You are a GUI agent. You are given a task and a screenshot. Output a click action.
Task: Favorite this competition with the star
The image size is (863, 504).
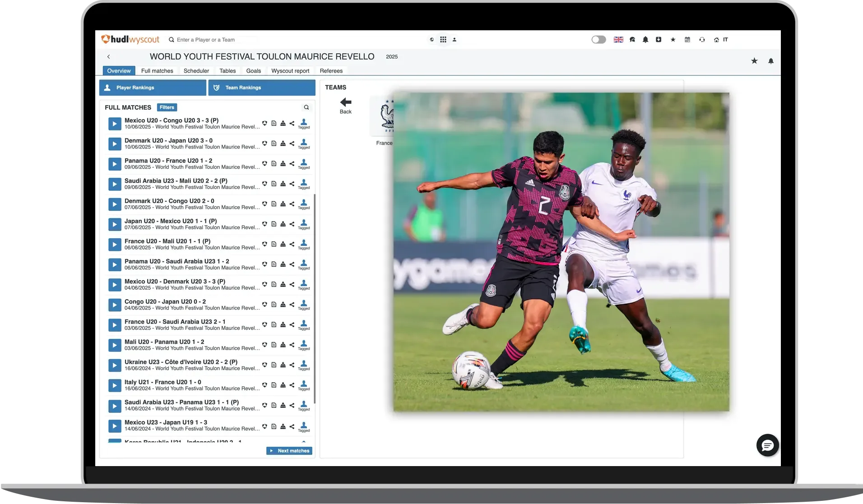pos(754,61)
